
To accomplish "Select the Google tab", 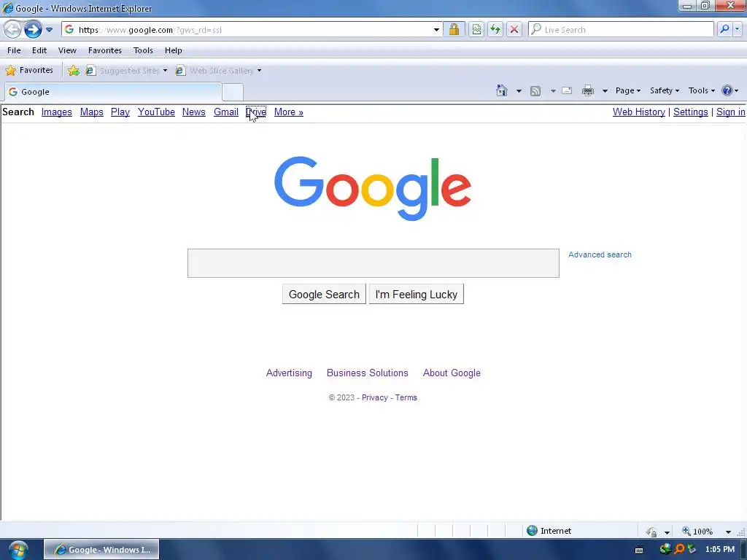I will click(113, 92).
